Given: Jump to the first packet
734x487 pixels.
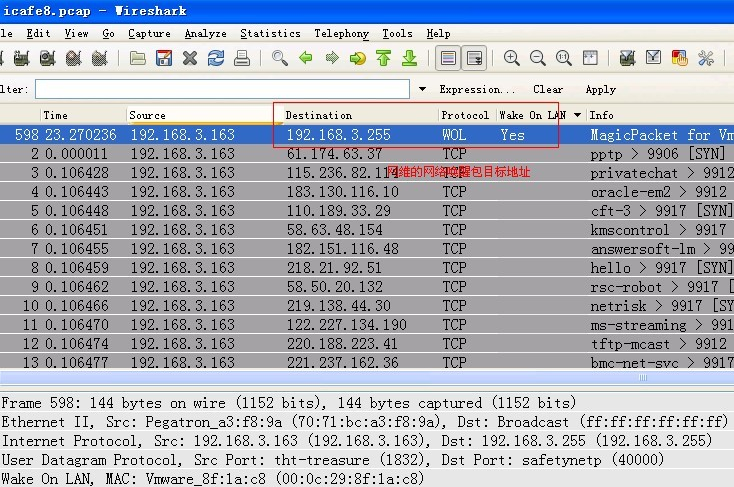Looking at the screenshot, I should point(383,59).
